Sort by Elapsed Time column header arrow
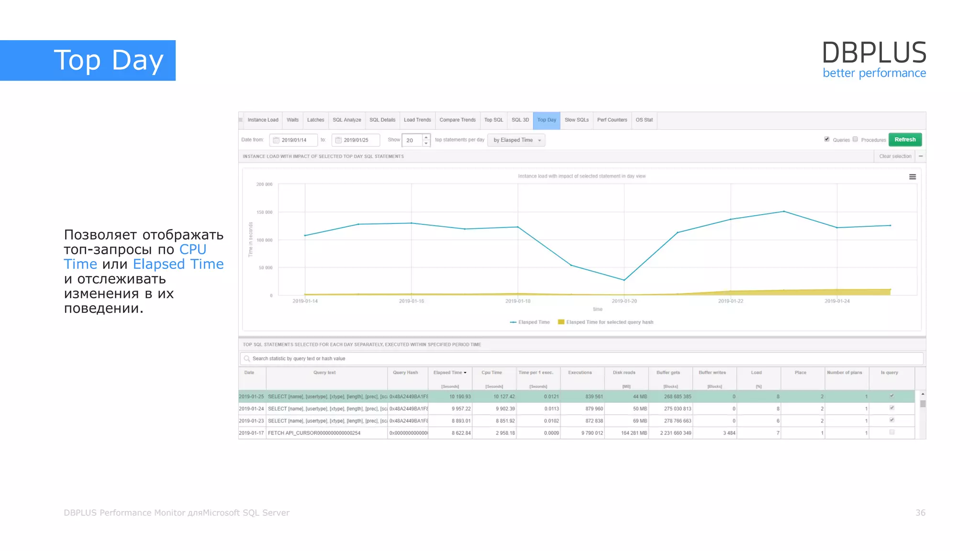Image resolution: width=980 pixels, height=551 pixels. click(465, 373)
